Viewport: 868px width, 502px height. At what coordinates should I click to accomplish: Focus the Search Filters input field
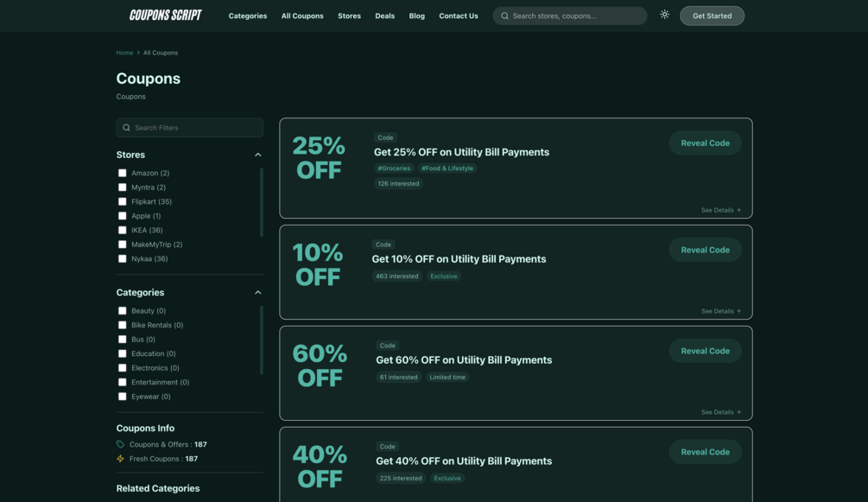[189, 127]
